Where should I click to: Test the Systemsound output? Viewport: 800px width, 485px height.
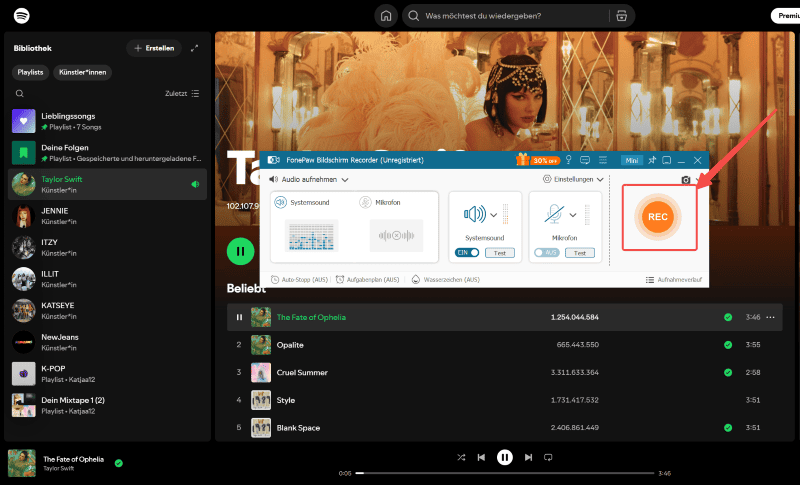coord(500,253)
